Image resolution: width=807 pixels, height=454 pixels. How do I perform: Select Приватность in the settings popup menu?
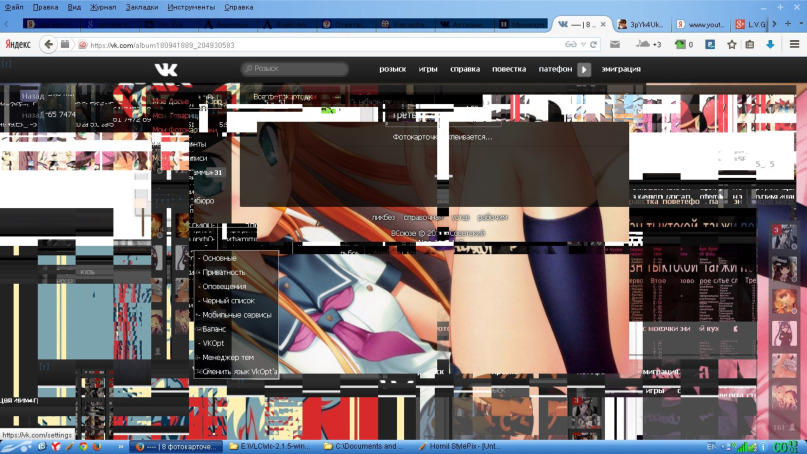click(224, 272)
